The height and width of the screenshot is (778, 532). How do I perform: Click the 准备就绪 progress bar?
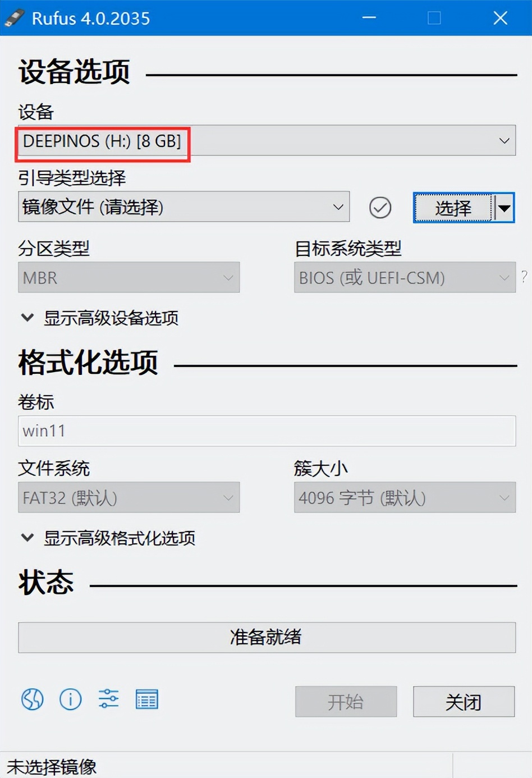[267, 638]
